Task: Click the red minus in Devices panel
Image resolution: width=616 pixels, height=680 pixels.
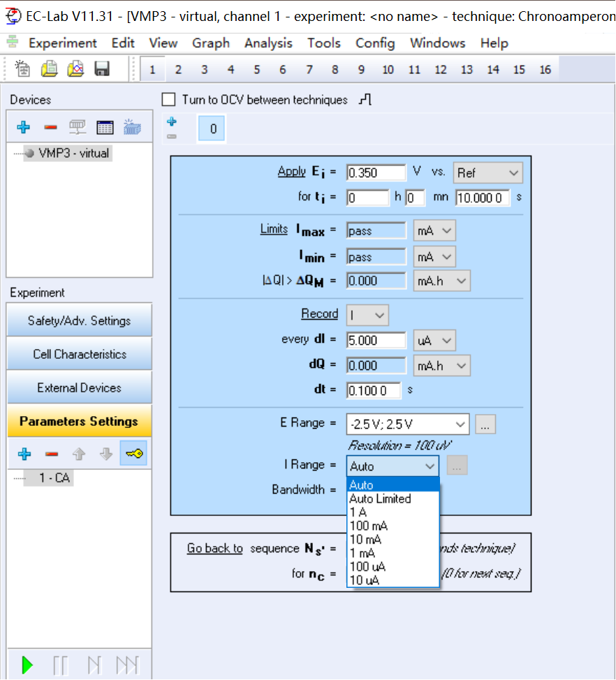Action: pyautogui.click(x=50, y=127)
